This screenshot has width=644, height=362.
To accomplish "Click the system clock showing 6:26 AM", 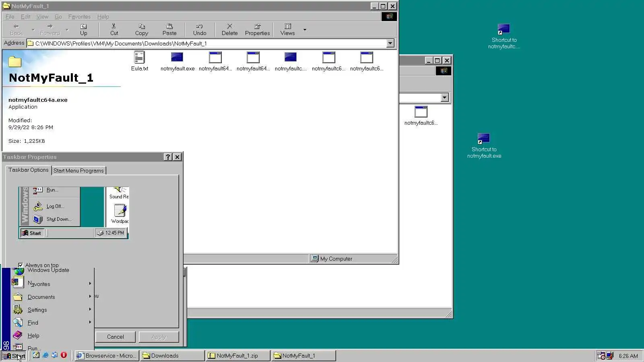I will coord(628,356).
